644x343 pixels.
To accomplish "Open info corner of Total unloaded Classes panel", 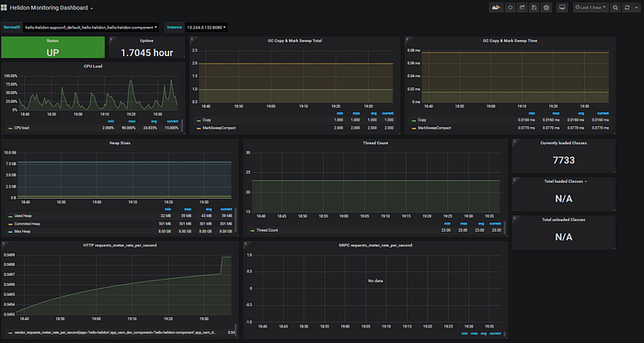I will coord(514,218).
